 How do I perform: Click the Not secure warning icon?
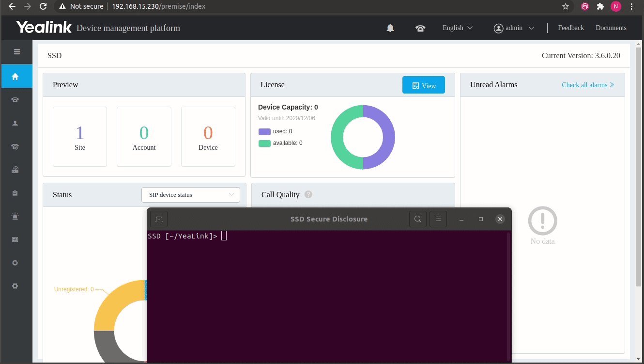pyautogui.click(x=62, y=6)
